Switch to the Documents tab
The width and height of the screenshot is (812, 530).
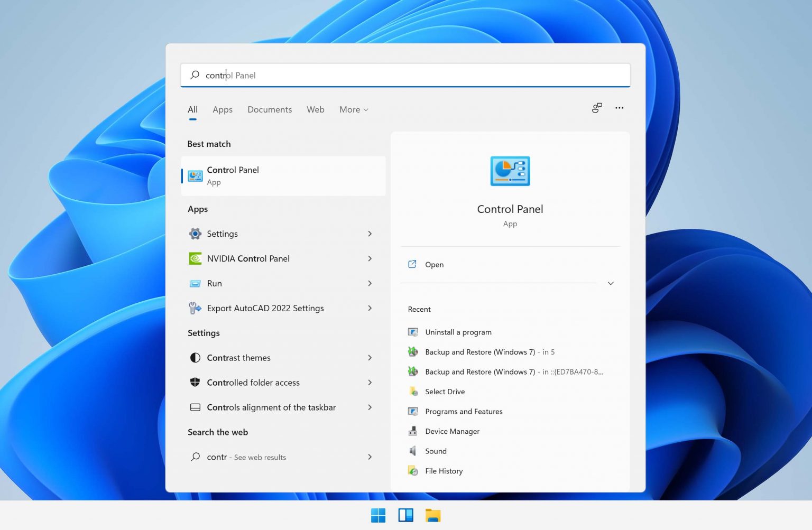[x=270, y=109]
